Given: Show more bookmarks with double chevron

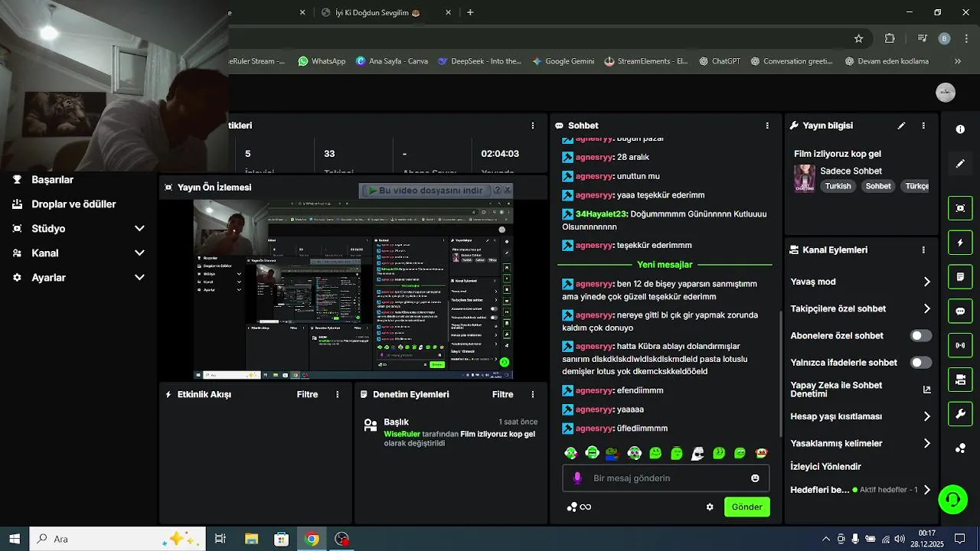Looking at the screenshot, I should point(957,61).
